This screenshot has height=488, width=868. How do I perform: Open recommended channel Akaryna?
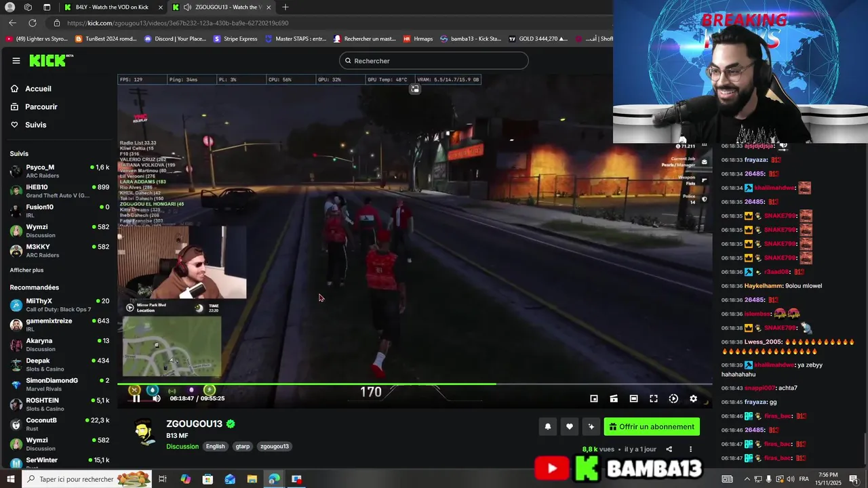coord(59,344)
